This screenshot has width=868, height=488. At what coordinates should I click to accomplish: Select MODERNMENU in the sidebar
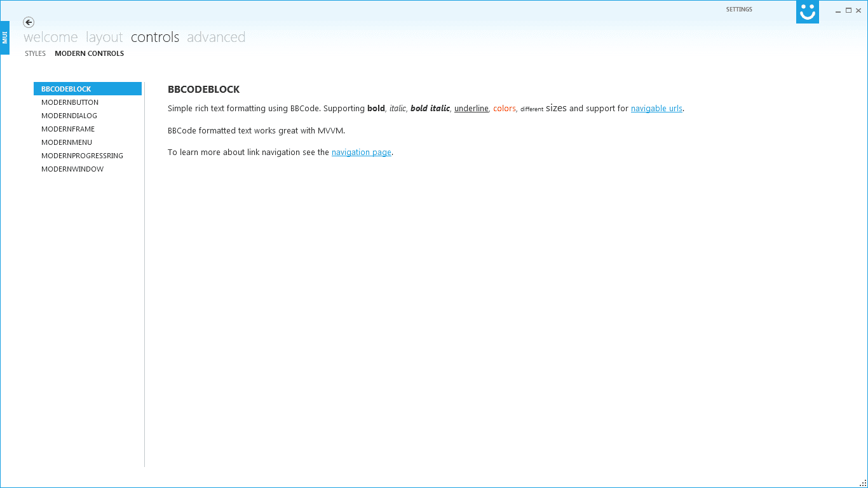(66, 142)
